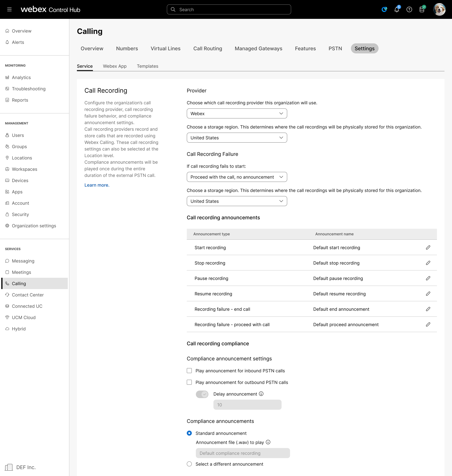The image size is (452, 476).
Task: Switch to the Call Routing tab
Action: coord(207,49)
